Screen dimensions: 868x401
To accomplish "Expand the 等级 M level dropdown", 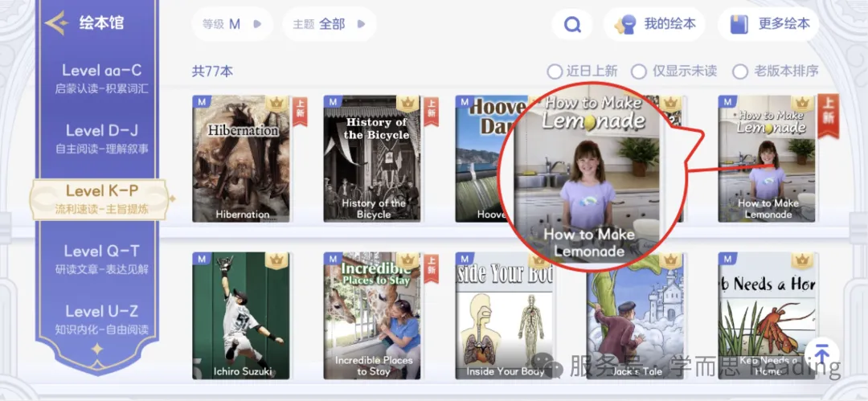I will tap(232, 24).
